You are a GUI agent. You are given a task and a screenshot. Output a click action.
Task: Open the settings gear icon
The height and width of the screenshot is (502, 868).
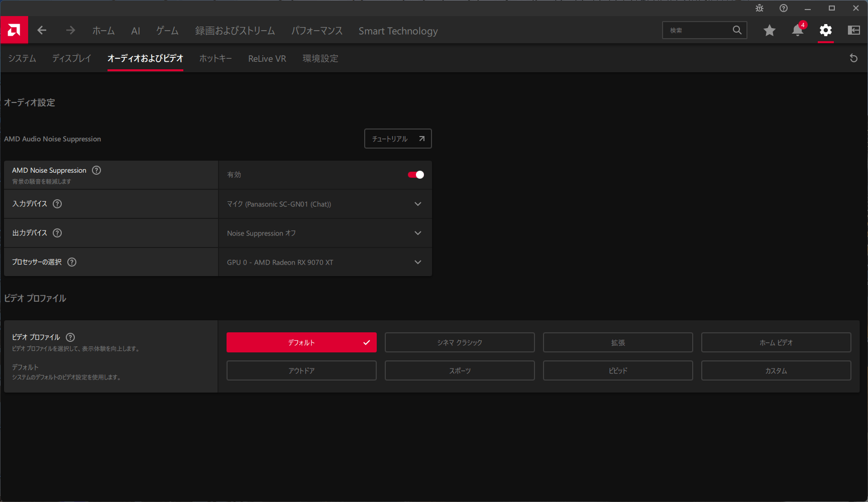tap(825, 31)
